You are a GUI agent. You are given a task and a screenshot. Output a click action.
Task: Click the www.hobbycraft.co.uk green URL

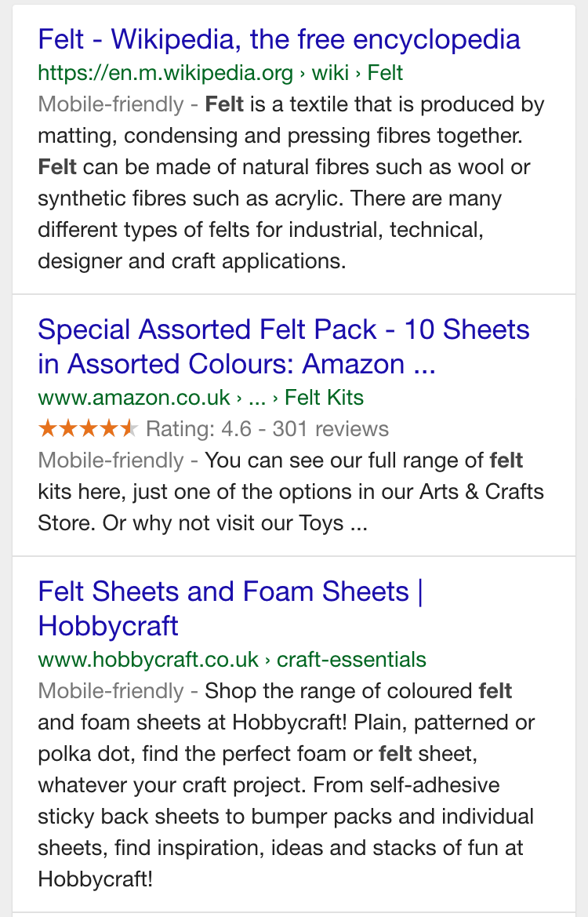tap(147, 659)
